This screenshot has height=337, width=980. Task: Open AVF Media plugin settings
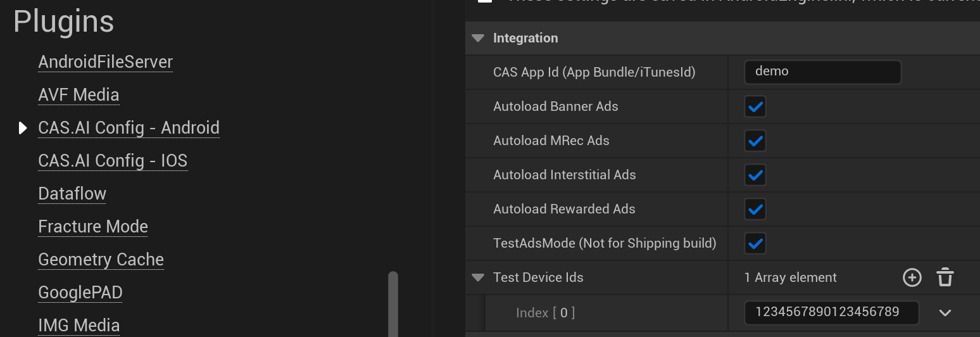(x=79, y=95)
